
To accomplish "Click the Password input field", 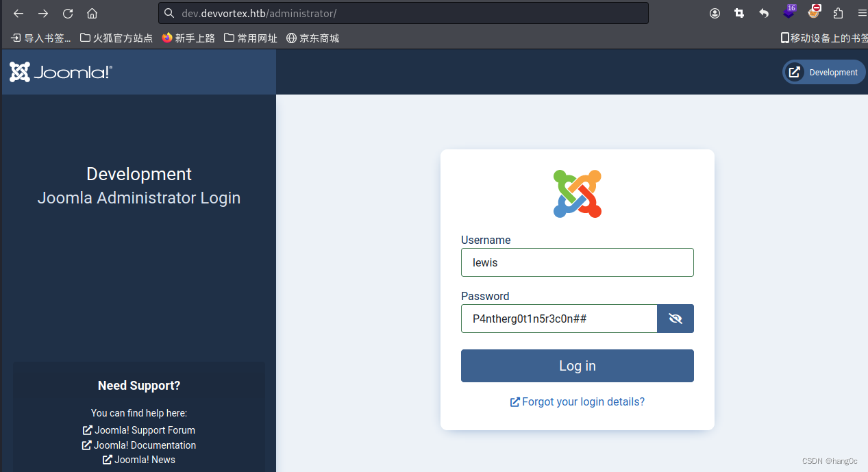I will (x=559, y=319).
